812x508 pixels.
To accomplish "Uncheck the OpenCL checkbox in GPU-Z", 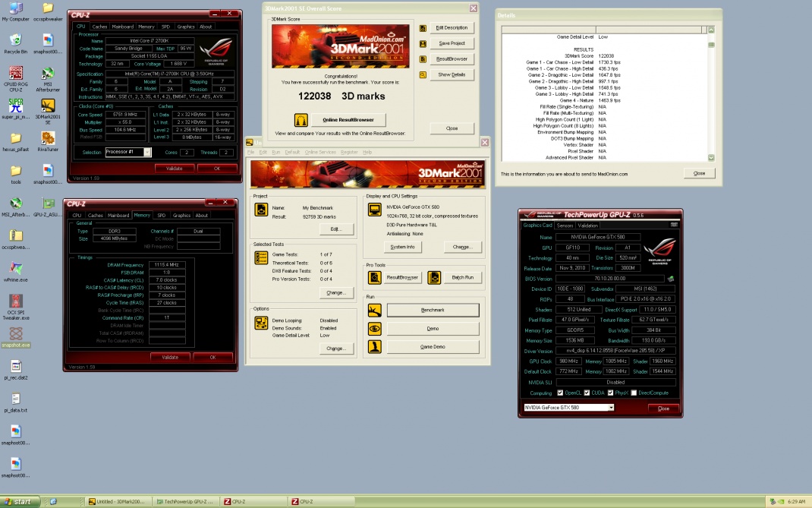I will (560, 393).
